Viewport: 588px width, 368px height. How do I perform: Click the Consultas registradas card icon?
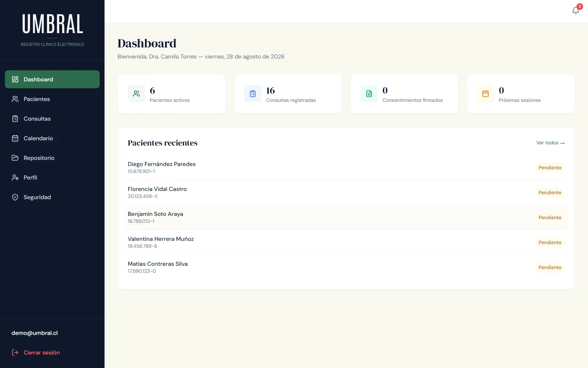point(253,94)
